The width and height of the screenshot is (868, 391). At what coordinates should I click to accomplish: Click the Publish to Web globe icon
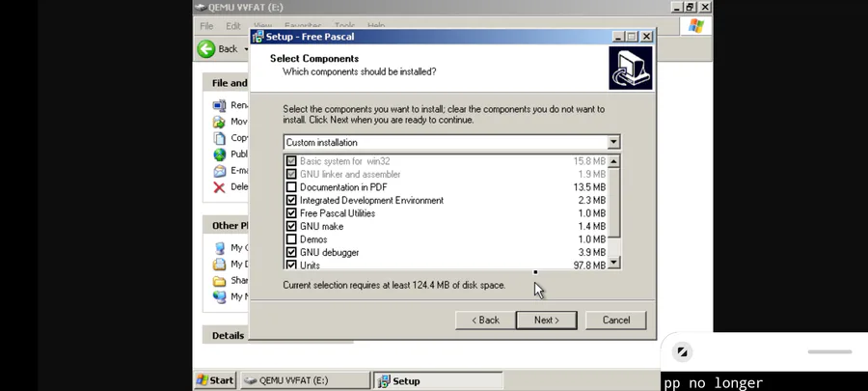pyautogui.click(x=220, y=154)
